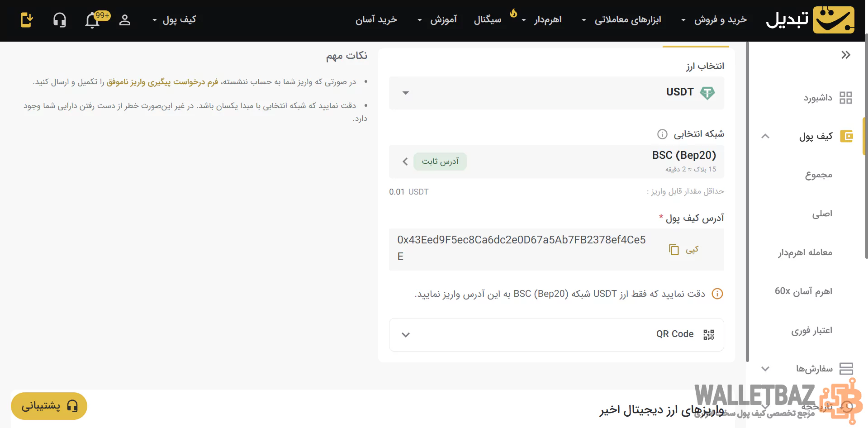The width and height of the screenshot is (868, 428).
Task: Click the Tabdeal logo
Action: (x=810, y=20)
